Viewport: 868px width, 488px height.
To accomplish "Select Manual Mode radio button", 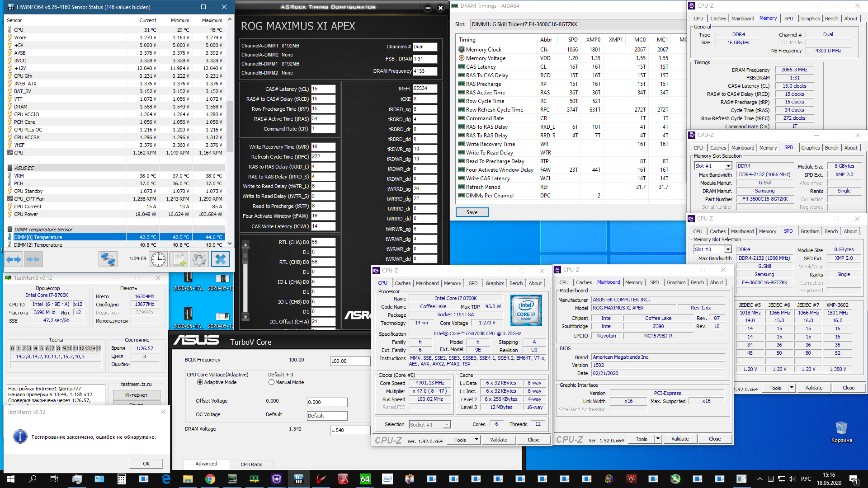I will [271, 382].
